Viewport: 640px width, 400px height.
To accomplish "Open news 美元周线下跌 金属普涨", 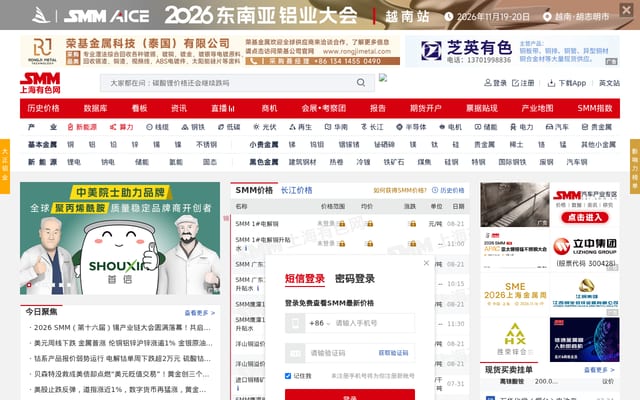I will [123, 343].
